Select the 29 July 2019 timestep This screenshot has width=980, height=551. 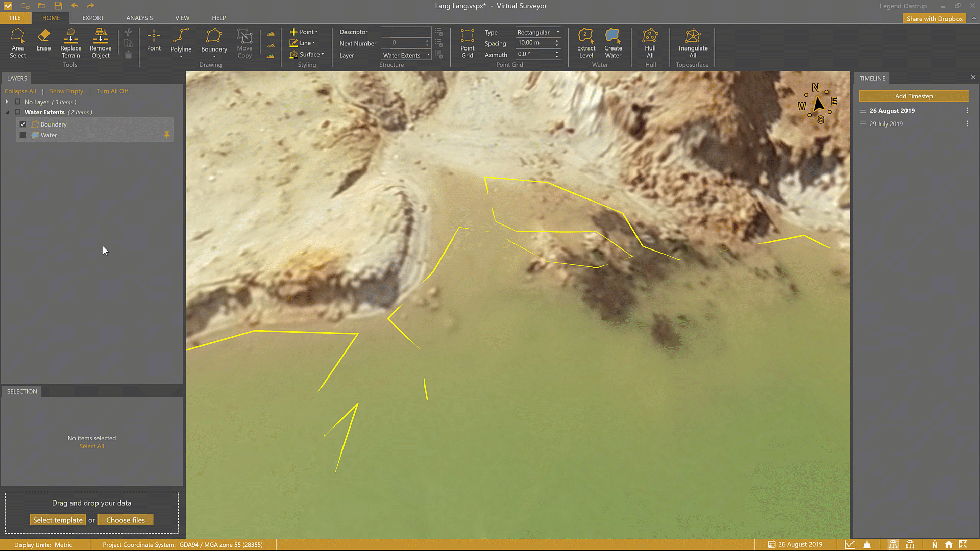(x=886, y=124)
